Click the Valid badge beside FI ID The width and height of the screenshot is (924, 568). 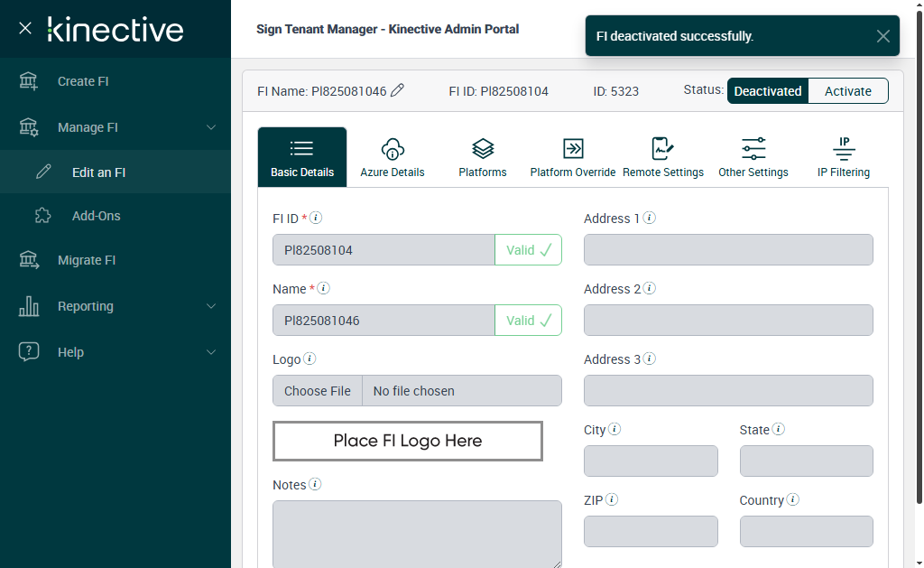pyautogui.click(x=529, y=249)
